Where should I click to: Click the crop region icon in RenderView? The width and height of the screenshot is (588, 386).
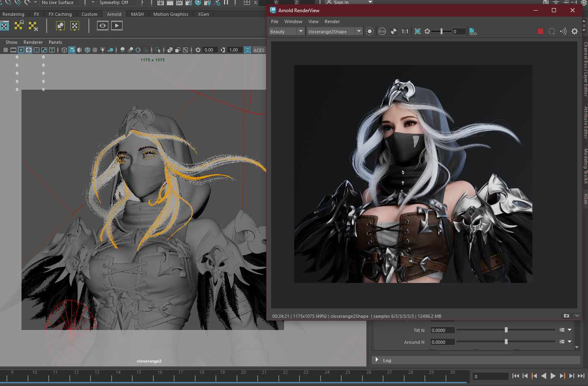click(x=417, y=31)
